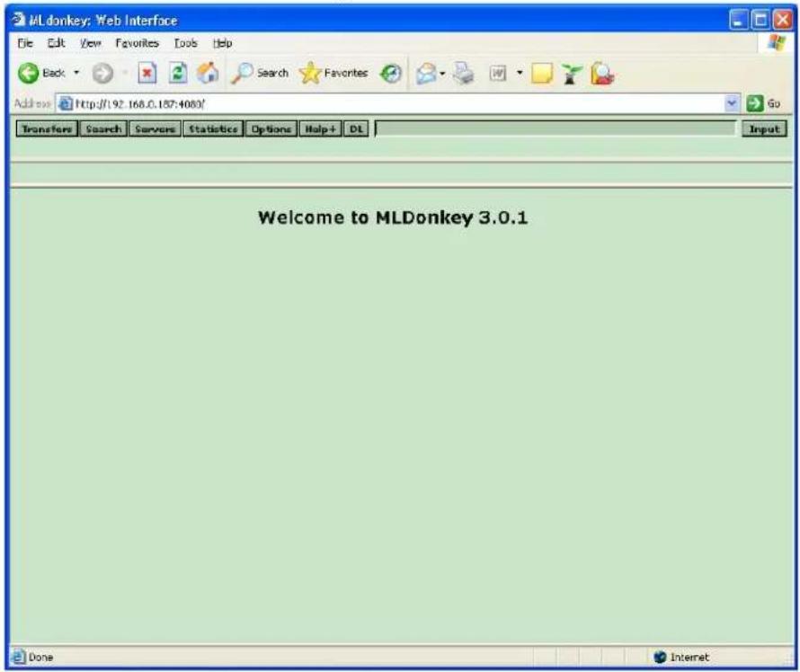Click the Windows flag logo throbber
Viewport: 800px width, 672px height.
coord(777,43)
